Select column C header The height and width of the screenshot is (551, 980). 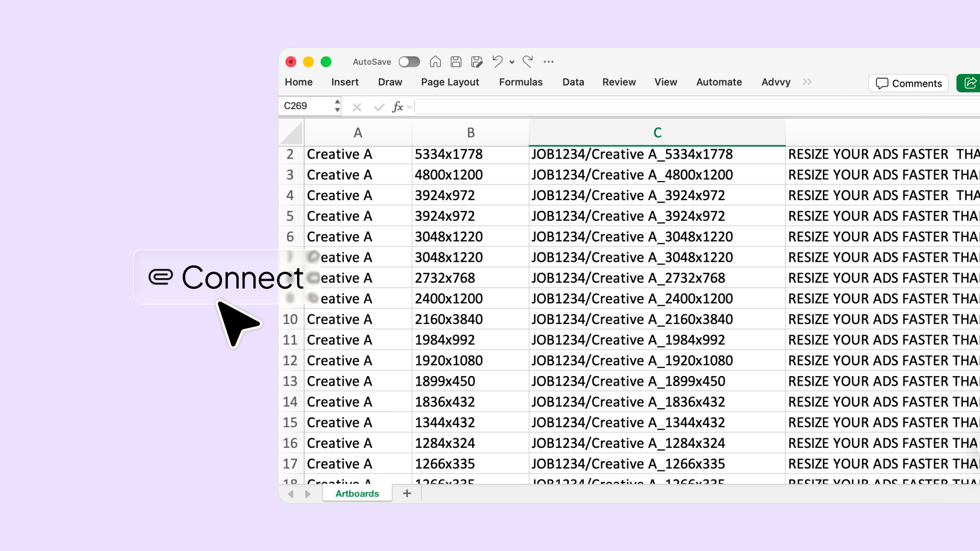657,133
